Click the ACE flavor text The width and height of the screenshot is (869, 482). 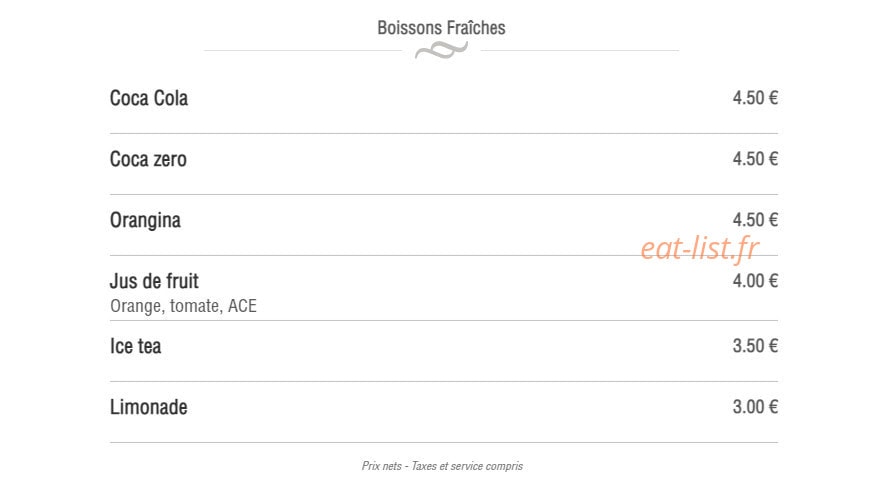coord(242,306)
